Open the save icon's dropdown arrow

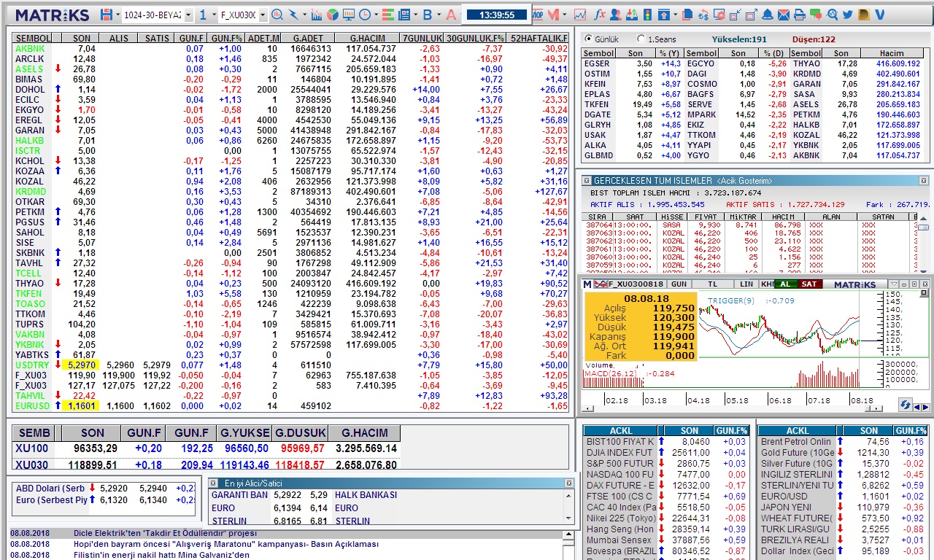[x=118, y=15]
